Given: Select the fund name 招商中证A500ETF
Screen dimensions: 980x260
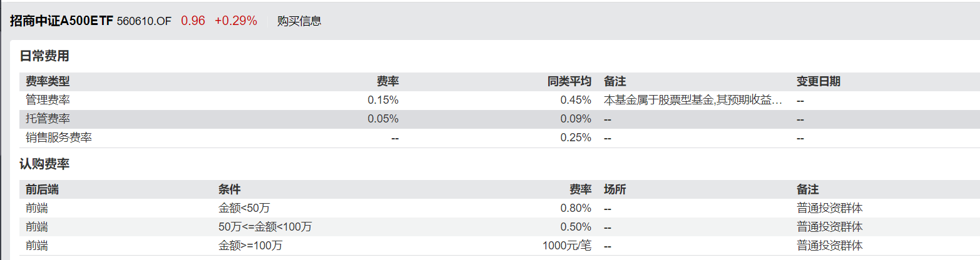Looking at the screenshot, I should click(x=61, y=21).
